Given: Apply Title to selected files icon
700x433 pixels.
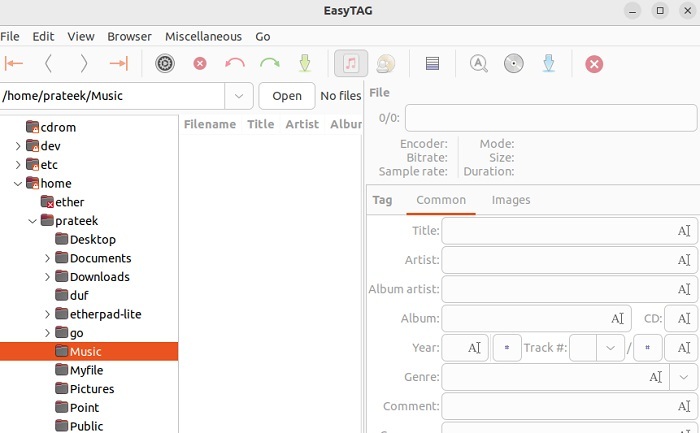Looking at the screenshot, I should tap(684, 231).
